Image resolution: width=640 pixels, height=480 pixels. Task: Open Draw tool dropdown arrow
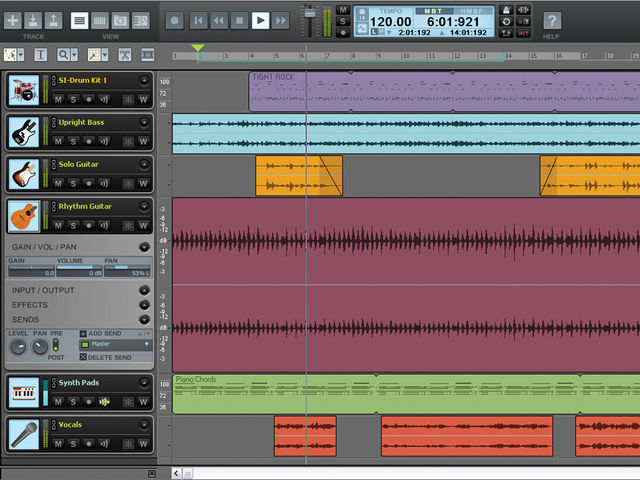pyautogui.click(x=105, y=54)
